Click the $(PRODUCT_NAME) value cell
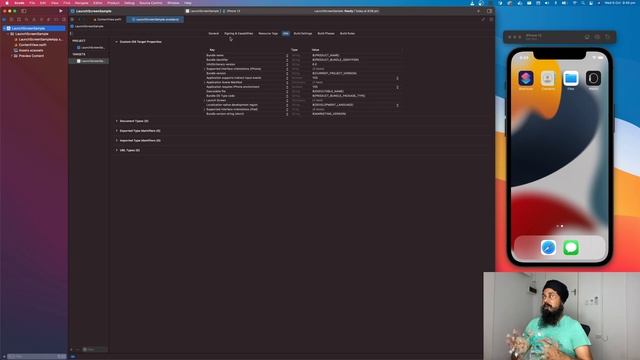This screenshot has height=360, width=640. click(x=326, y=56)
